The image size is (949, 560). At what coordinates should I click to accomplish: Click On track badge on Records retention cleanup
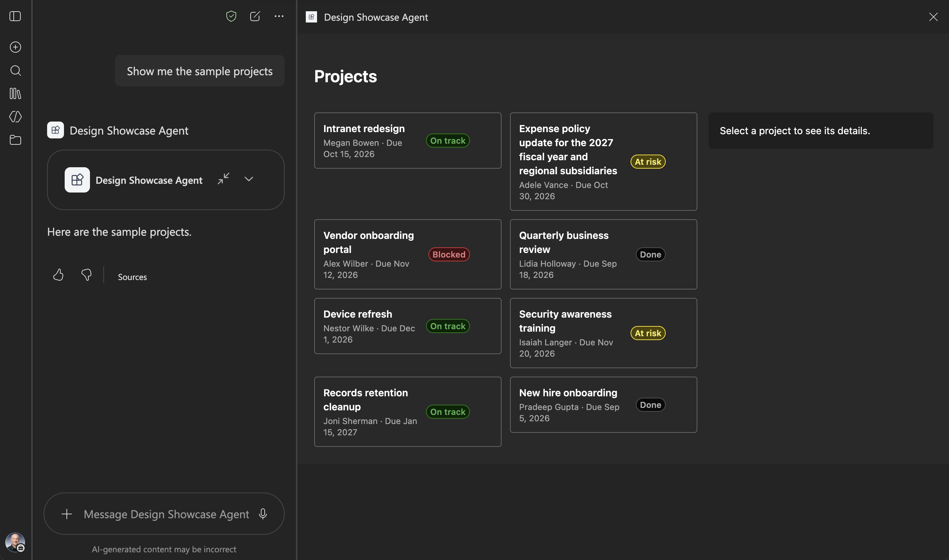pos(448,412)
